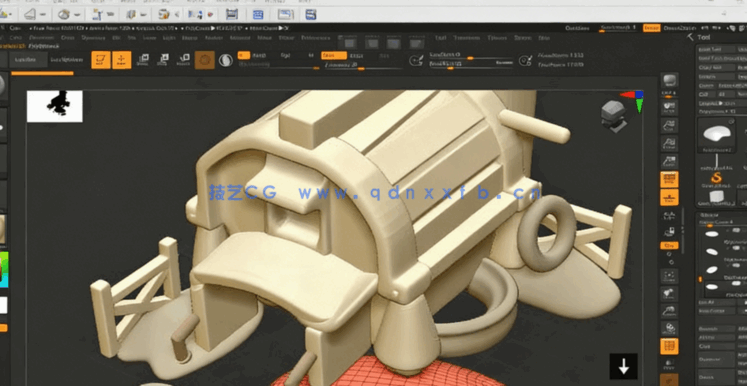This screenshot has width=747, height=386.
Task: Toggle the orange PolyF wireframe button
Action: click(x=669, y=346)
